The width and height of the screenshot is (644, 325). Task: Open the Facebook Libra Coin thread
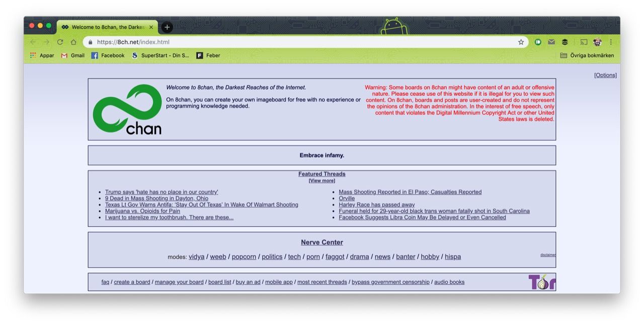[423, 218]
